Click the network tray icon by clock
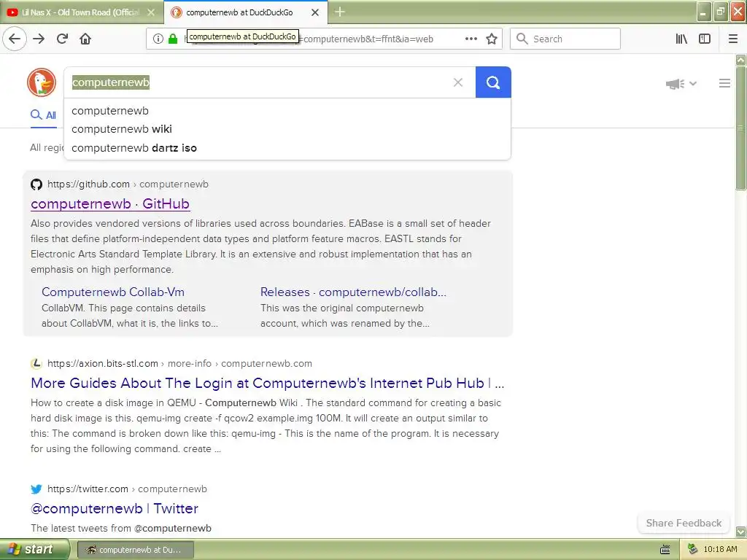Image resolution: width=747 pixels, height=560 pixels. pyautogui.click(x=693, y=549)
